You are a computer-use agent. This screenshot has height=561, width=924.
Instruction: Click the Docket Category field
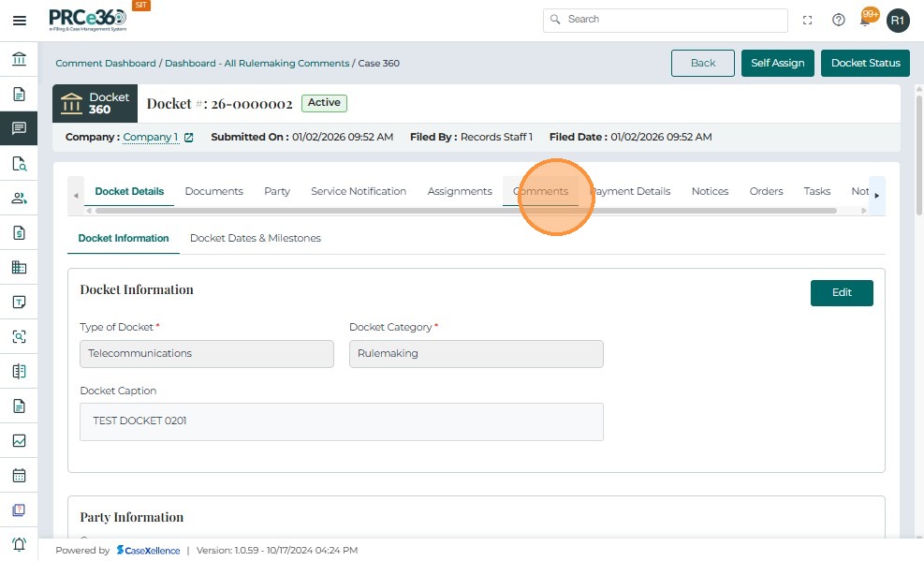pyautogui.click(x=477, y=354)
